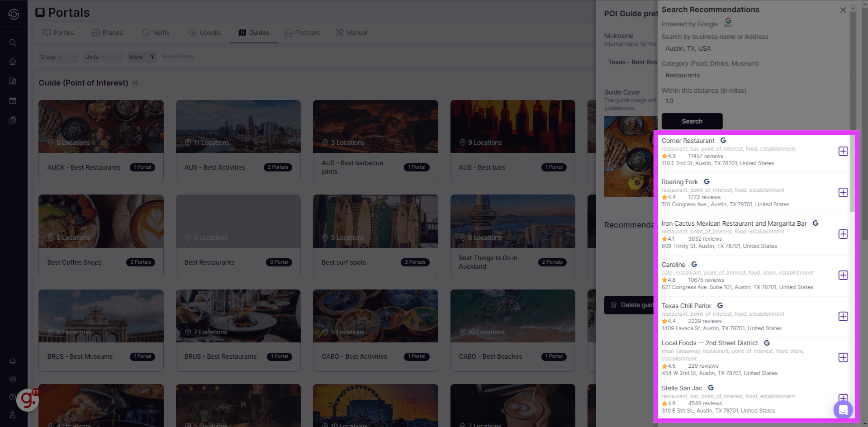Screen dimensions: 868x427
Task: Open the calendar icon in the sidebar
Action: coord(12,100)
